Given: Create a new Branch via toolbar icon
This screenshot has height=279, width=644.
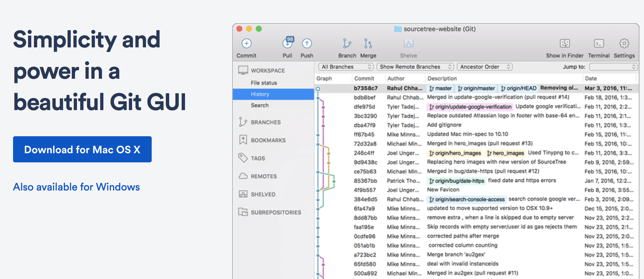Looking at the screenshot, I should tap(347, 43).
